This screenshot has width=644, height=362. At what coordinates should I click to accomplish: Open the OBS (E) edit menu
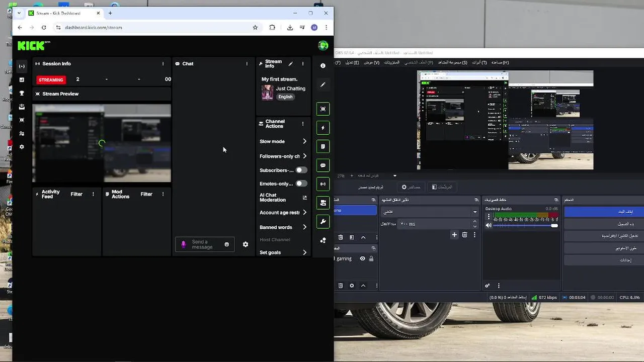352,62
